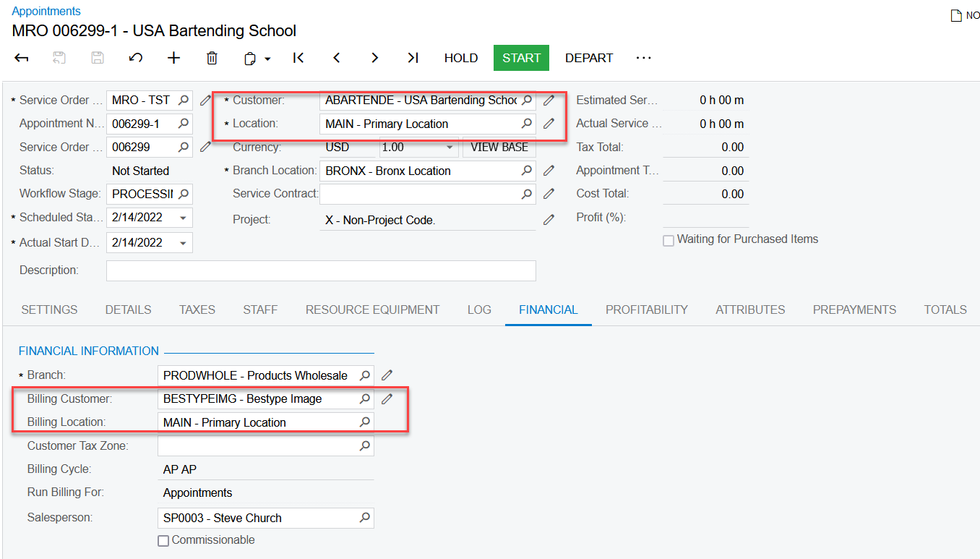The width and height of the screenshot is (980, 559).
Task: Click magnifier in Customer field
Action: click(527, 101)
